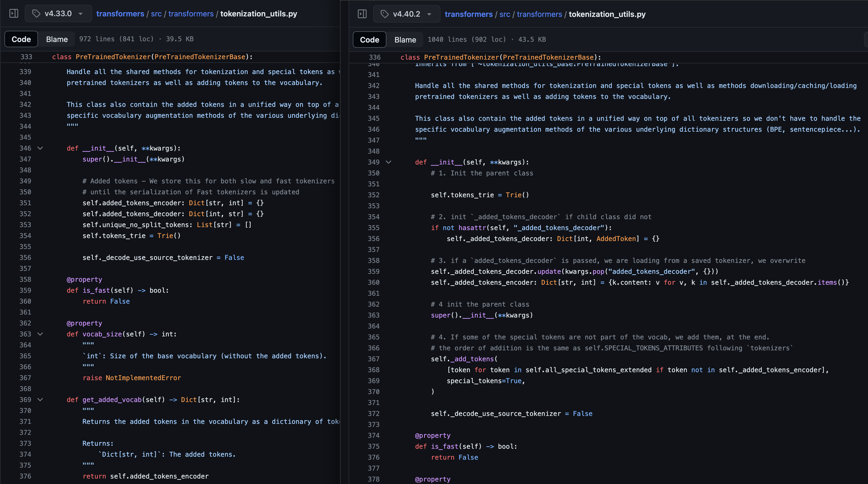Expand the symbols side panel in the right pane
The width and height of the screenshot is (868, 484).
click(x=362, y=14)
